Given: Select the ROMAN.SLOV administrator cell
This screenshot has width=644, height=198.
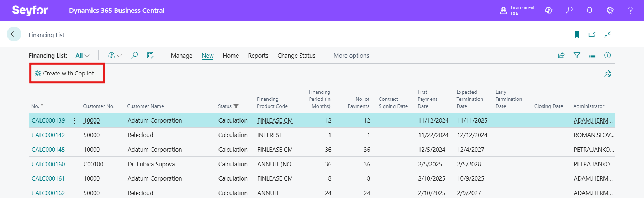Looking at the screenshot, I should [x=594, y=135].
